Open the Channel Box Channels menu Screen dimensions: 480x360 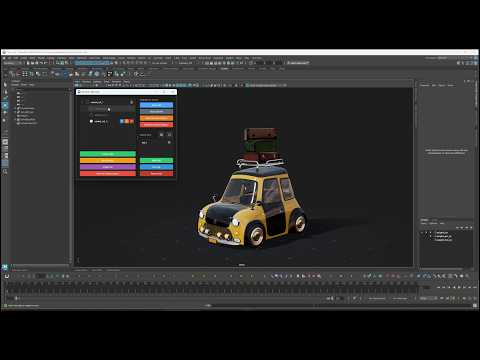(425, 85)
